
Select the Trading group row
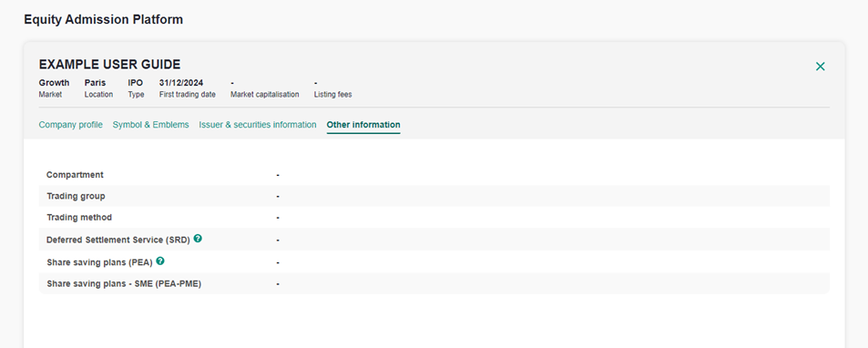tap(434, 197)
